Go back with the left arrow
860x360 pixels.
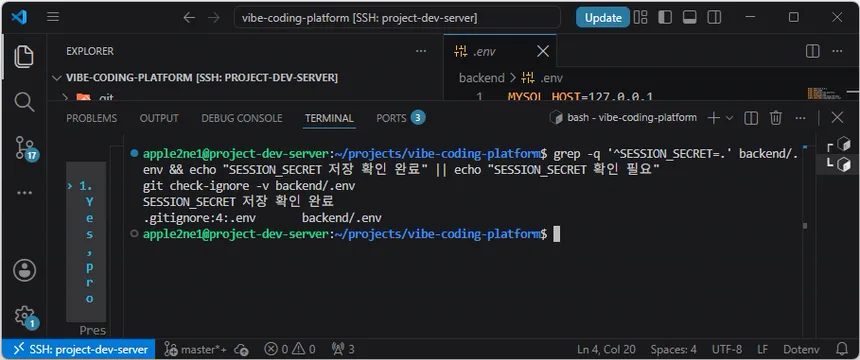tap(189, 18)
